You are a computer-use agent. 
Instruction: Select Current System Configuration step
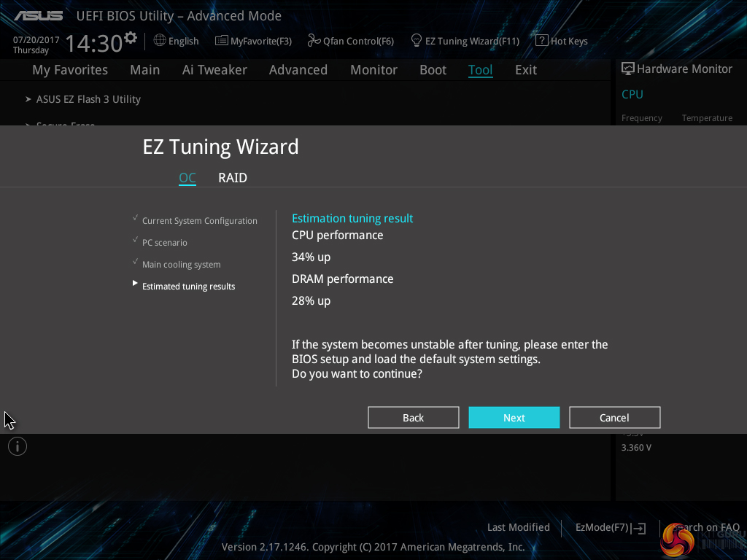pyautogui.click(x=200, y=221)
